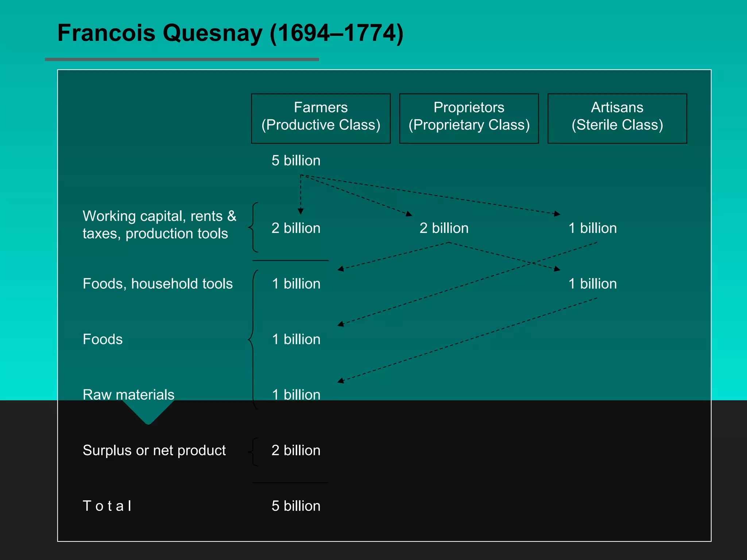
Task: Click the 2 billion value under Proprietors
Action: pos(444,228)
